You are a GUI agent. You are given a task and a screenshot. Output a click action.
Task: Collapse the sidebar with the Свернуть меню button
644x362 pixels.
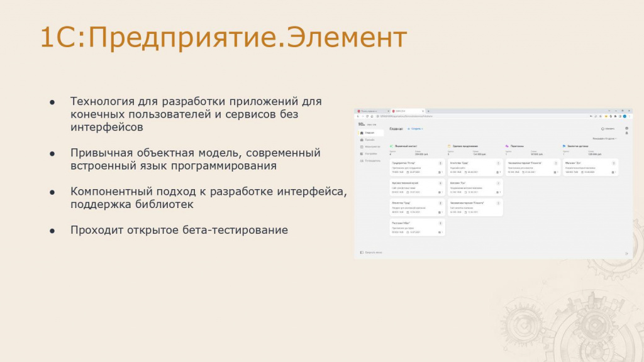(371, 253)
